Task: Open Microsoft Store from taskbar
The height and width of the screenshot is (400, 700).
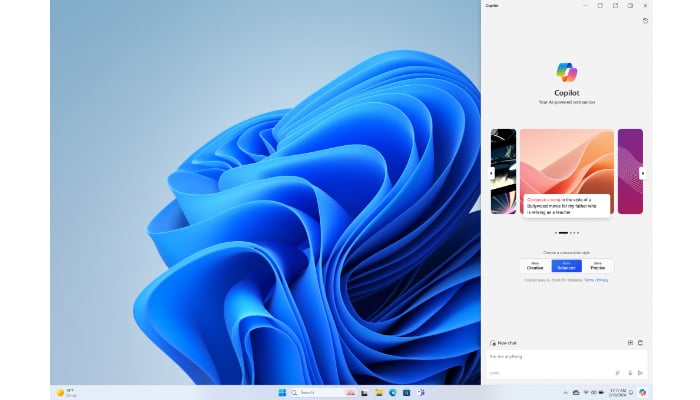Action: tap(407, 392)
